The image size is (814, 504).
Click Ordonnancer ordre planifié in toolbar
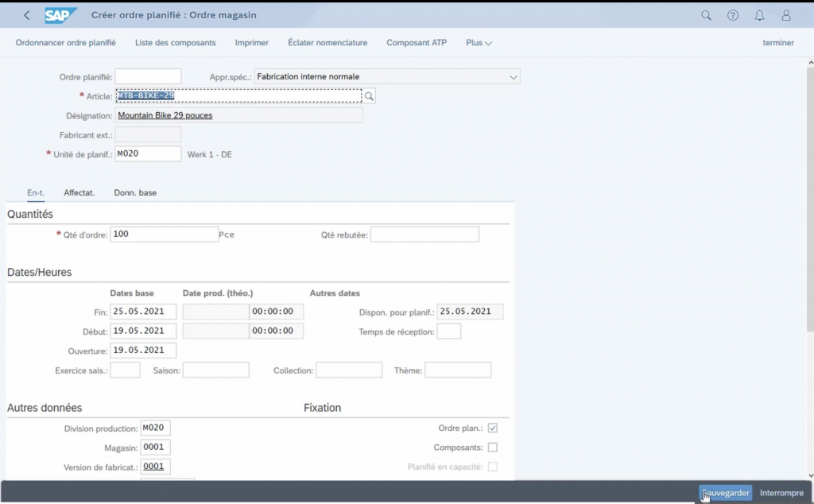pyautogui.click(x=65, y=43)
